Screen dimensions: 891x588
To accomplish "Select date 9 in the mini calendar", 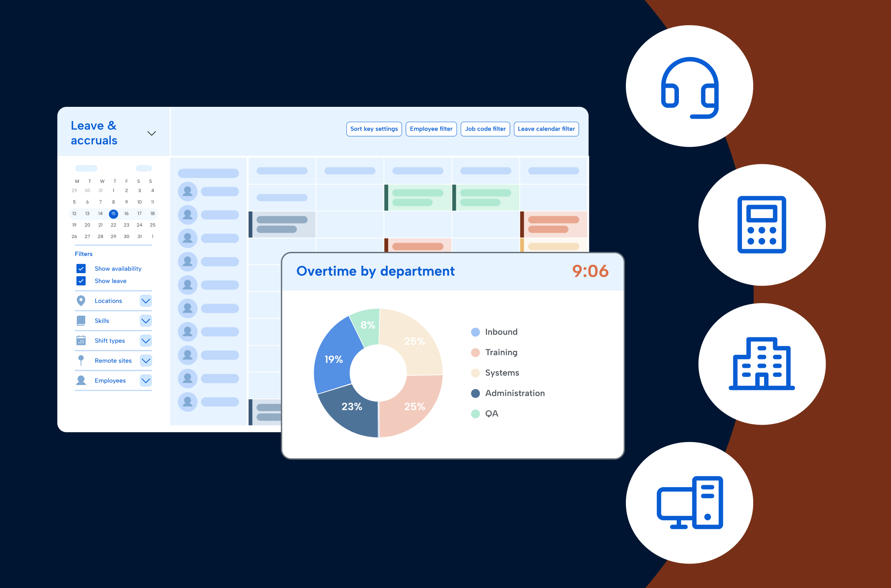I will tap(126, 202).
